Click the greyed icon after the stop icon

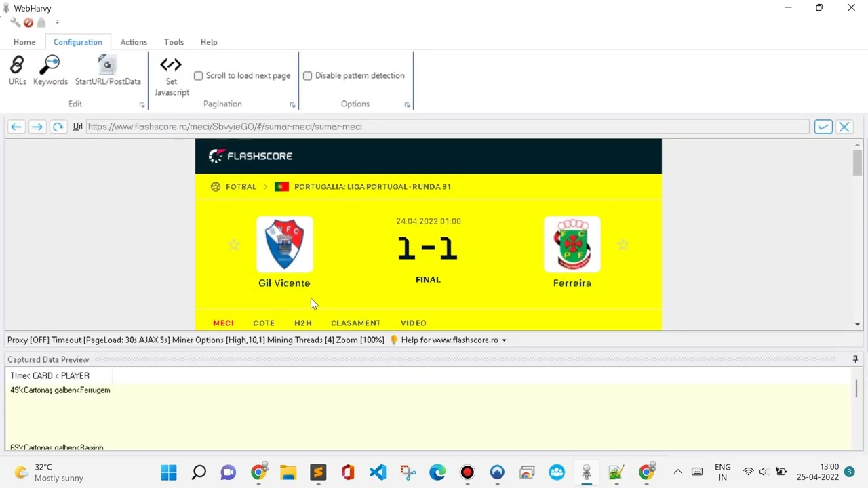[41, 22]
